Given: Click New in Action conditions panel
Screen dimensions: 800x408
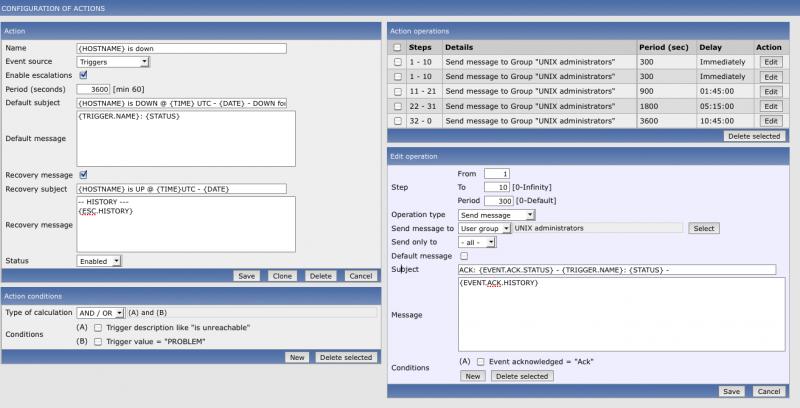Looking at the screenshot, I should tap(296, 357).
